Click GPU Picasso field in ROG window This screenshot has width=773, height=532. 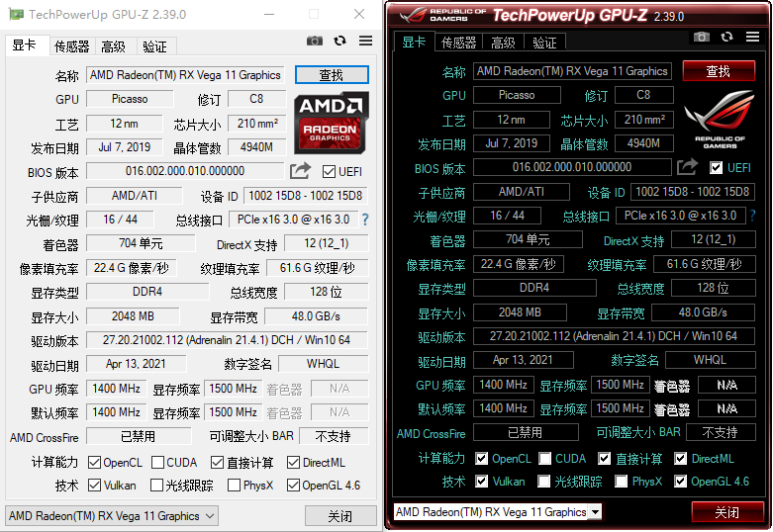517,95
